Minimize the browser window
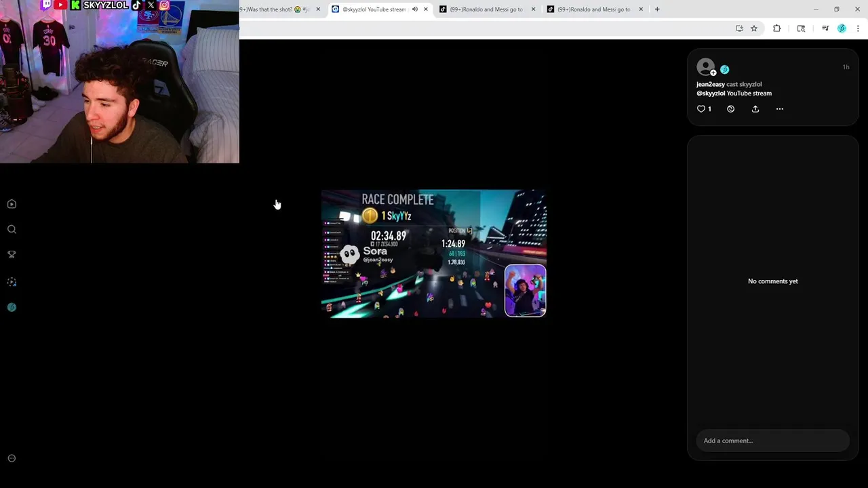Image resolution: width=868 pixels, height=488 pixels. (816, 9)
